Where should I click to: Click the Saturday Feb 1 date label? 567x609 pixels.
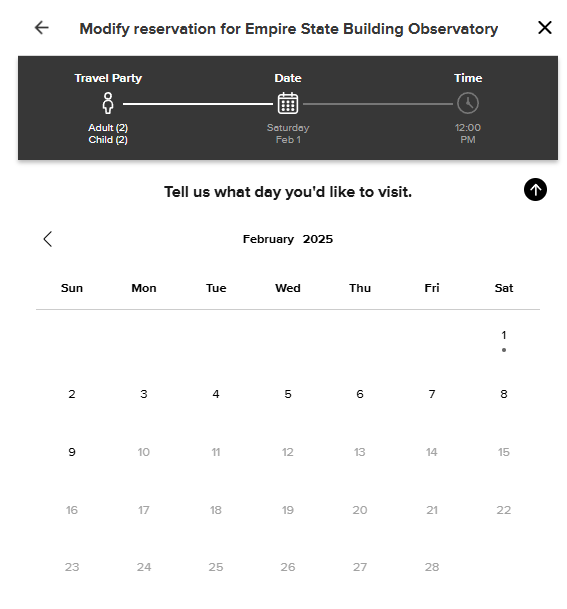(288, 134)
